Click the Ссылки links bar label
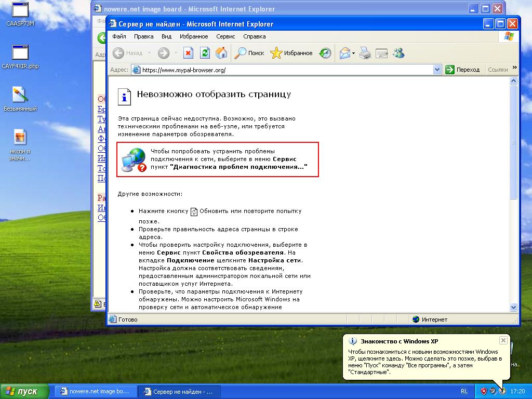This screenshot has height=399, width=532. click(498, 70)
